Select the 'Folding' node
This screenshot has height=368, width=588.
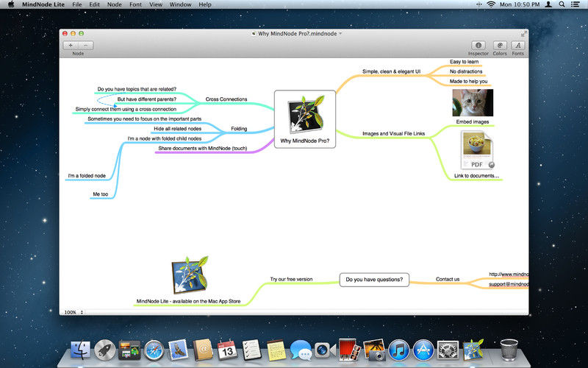pos(239,129)
